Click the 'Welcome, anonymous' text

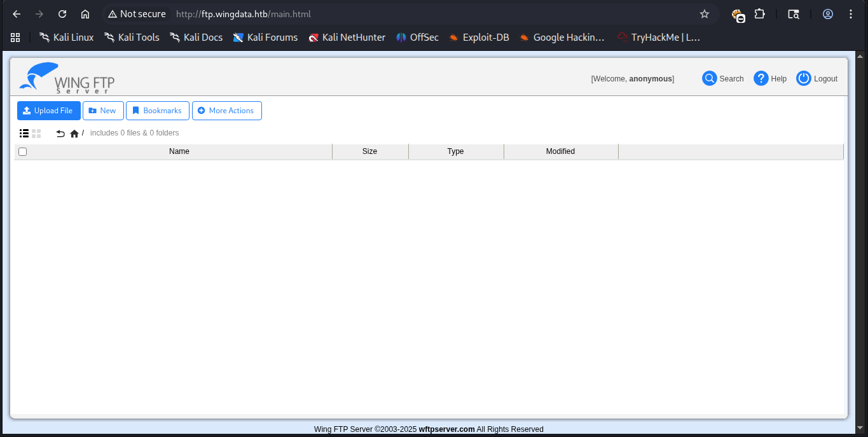pos(633,79)
